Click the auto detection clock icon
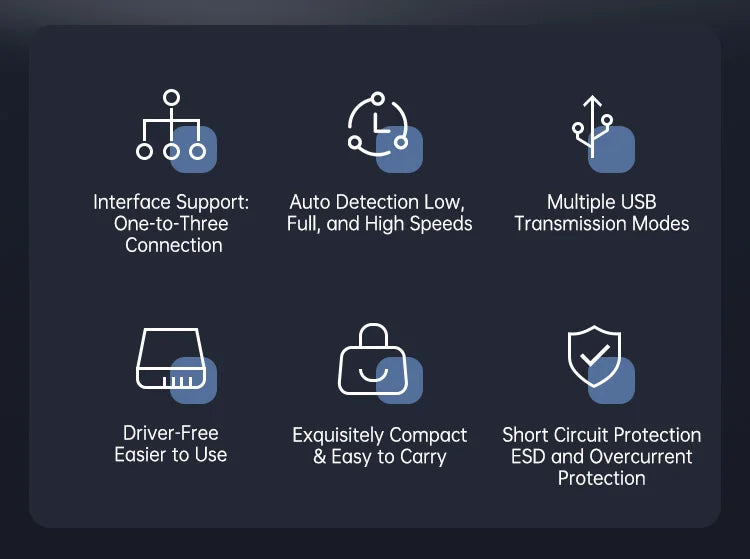 378,124
